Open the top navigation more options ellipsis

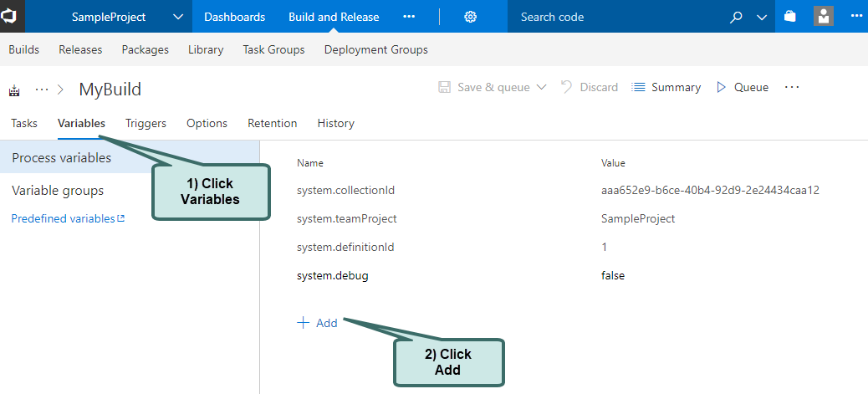coord(409,17)
